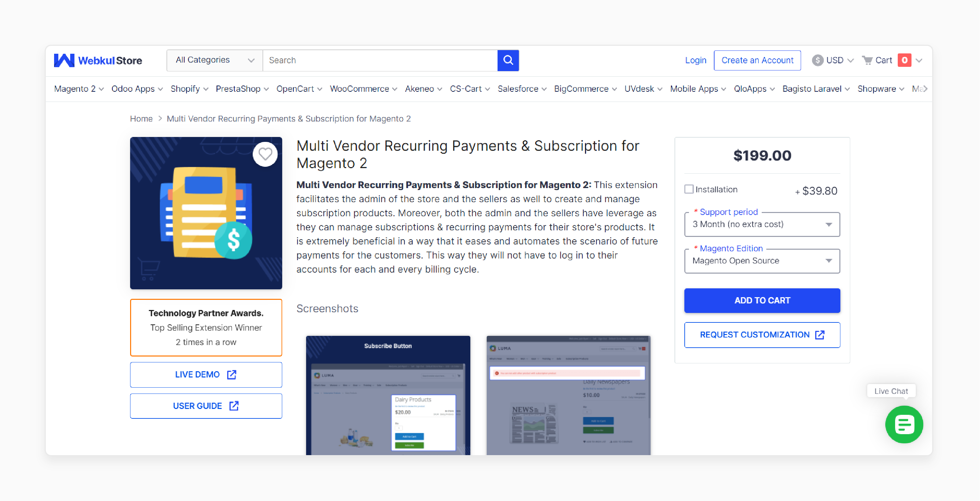
Task: Expand the Magento Edition dropdown
Action: [762, 260]
